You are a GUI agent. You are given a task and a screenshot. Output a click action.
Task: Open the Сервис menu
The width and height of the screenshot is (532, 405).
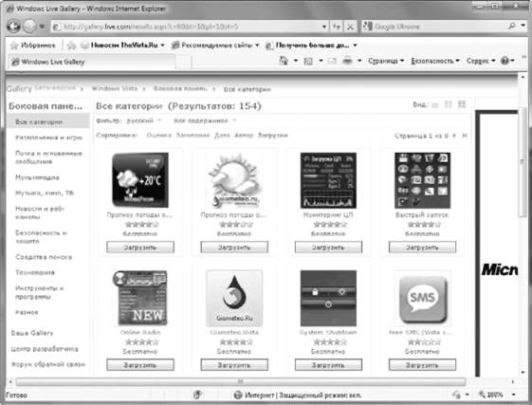(481, 61)
